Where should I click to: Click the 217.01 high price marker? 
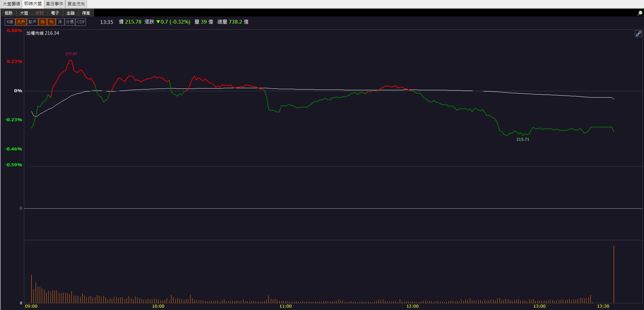71,54
